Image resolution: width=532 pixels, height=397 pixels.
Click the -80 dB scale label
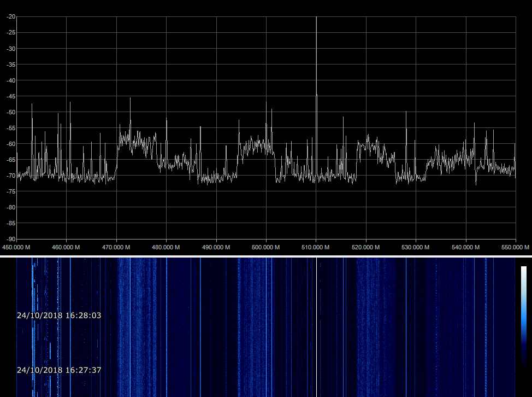pos(11,207)
